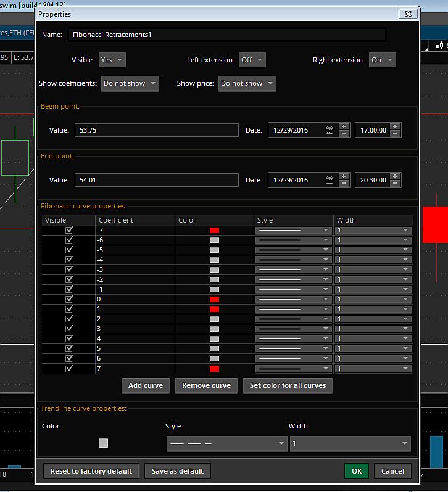The width and height of the screenshot is (448, 492).
Task: Open Trendline width dropdown
Action: tap(351, 443)
